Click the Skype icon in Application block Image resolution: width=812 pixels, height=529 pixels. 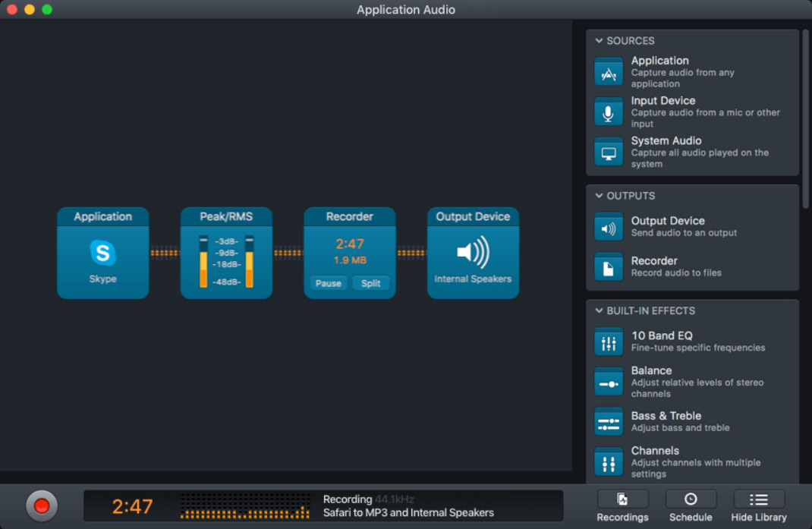click(102, 253)
